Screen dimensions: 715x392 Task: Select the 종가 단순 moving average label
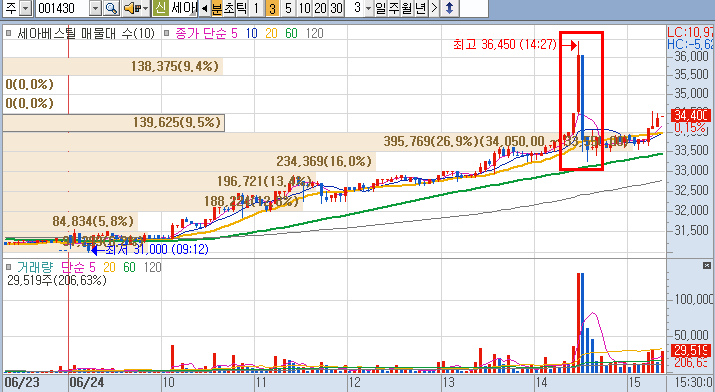pos(201,33)
